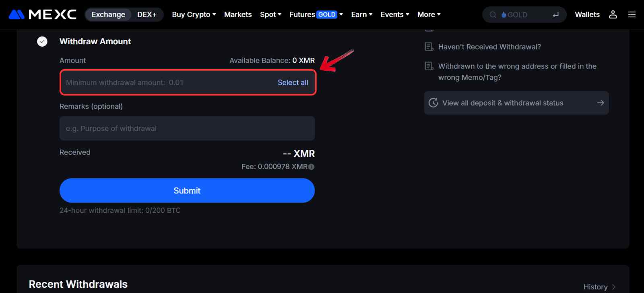
Task: Click the Withdraw Amount step checkmark
Action: [x=42, y=41]
